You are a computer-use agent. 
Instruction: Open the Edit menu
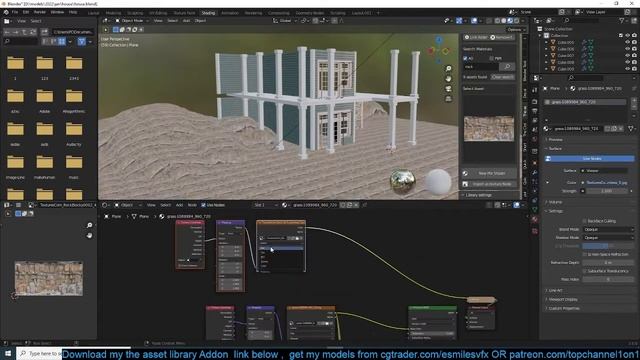pos(26,12)
